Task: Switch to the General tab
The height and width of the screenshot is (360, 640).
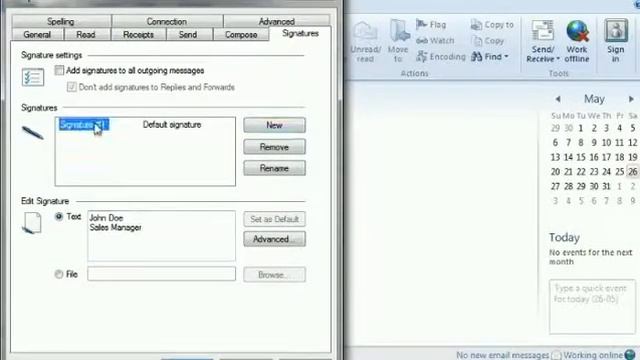Action: pyautogui.click(x=37, y=35)
